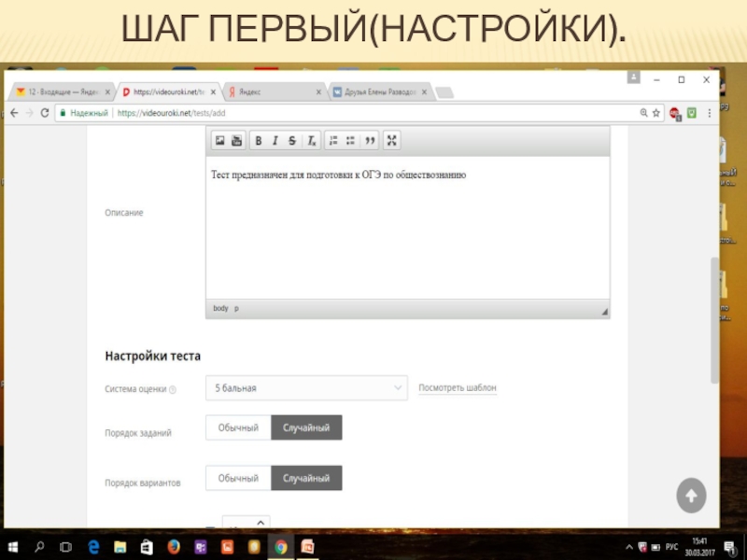Open the Посмотреть шаблон link
The height and width of the screenshot is (560, 747).
click(x=458, y=387)
